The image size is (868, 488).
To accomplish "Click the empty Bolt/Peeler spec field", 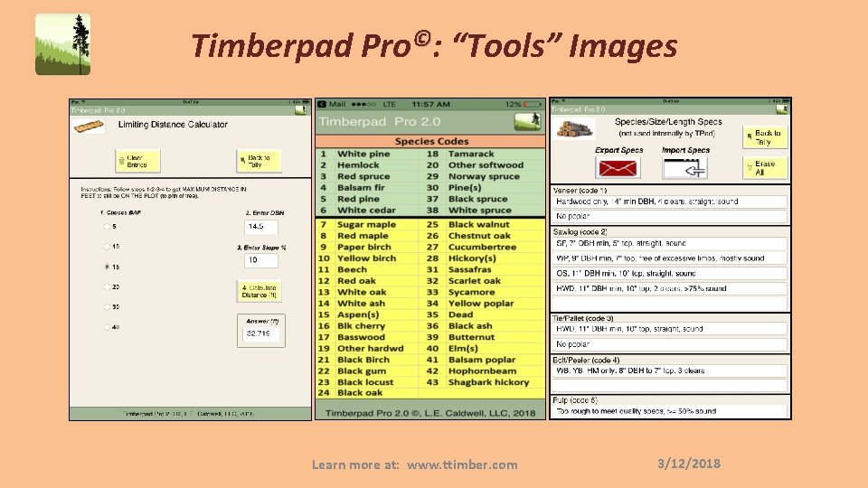I will click(669, 386).
